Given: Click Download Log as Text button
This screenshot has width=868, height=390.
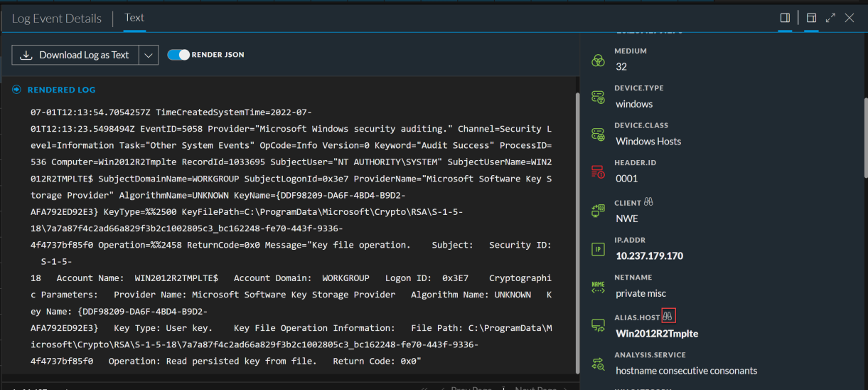Looking at the screenshot, I should tap(75, 55).
